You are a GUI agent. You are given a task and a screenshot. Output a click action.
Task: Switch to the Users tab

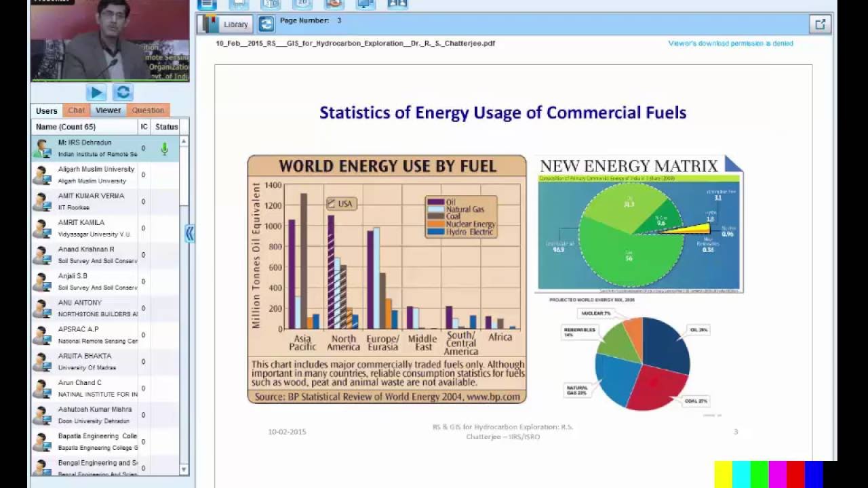pos(46,110)
